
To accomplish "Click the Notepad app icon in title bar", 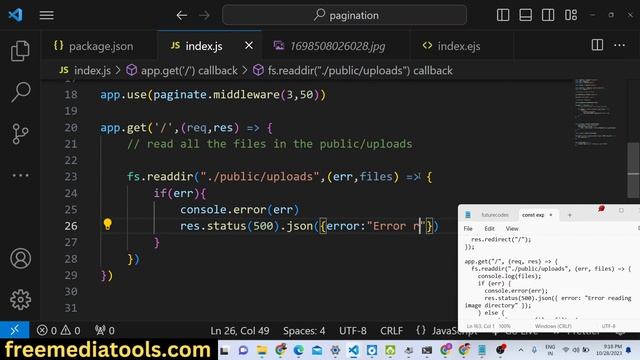I will (468, 215).
